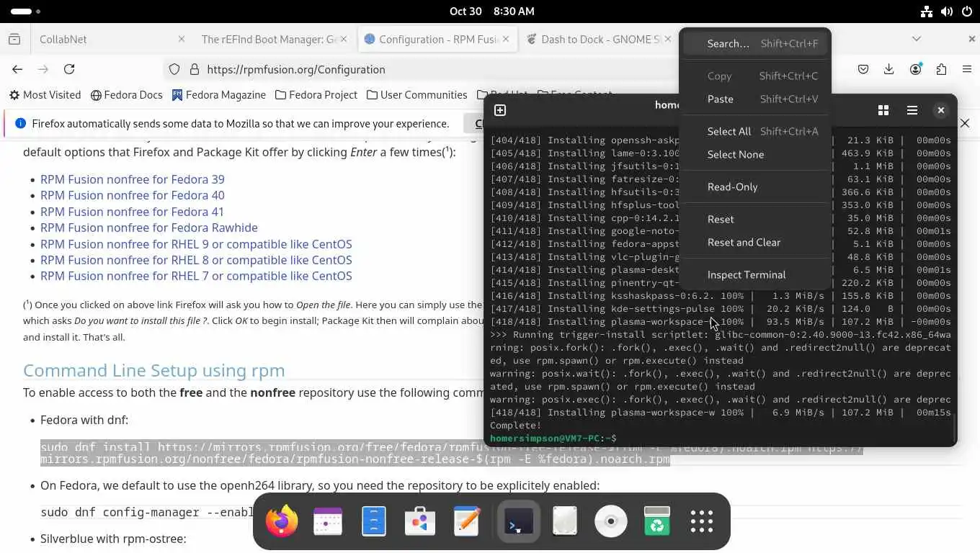This screenshot has width=980, height=553.
Task: Choose Select All in context menu
Action: pos(755,131)
